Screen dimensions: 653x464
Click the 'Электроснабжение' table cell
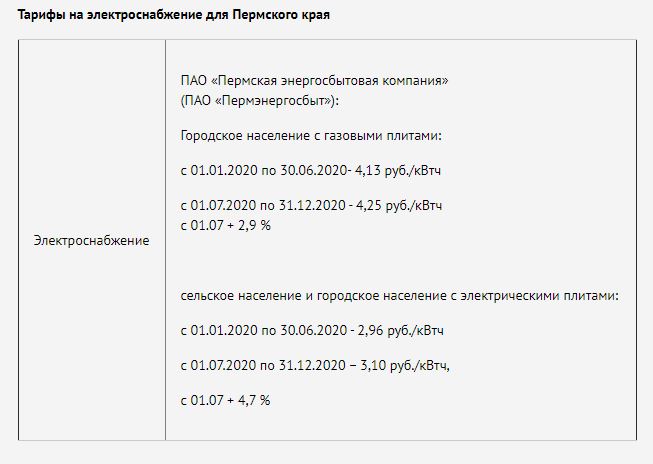click(91, 240)
